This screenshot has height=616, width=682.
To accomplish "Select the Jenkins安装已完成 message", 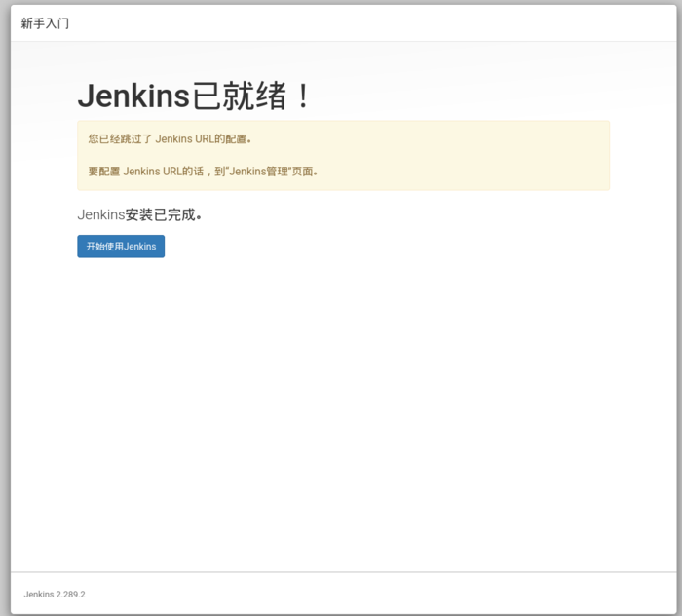I will [x=139, y=214].
